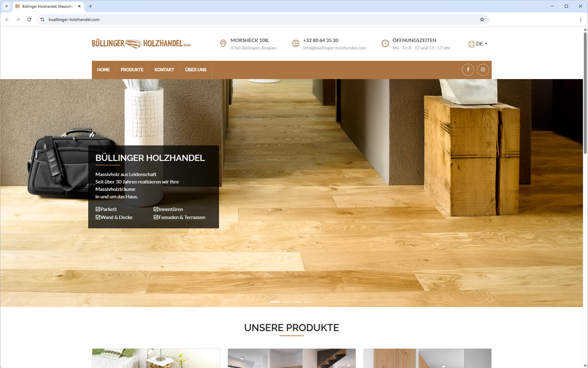Open the Facebook social icon

(x=468, y=70)
